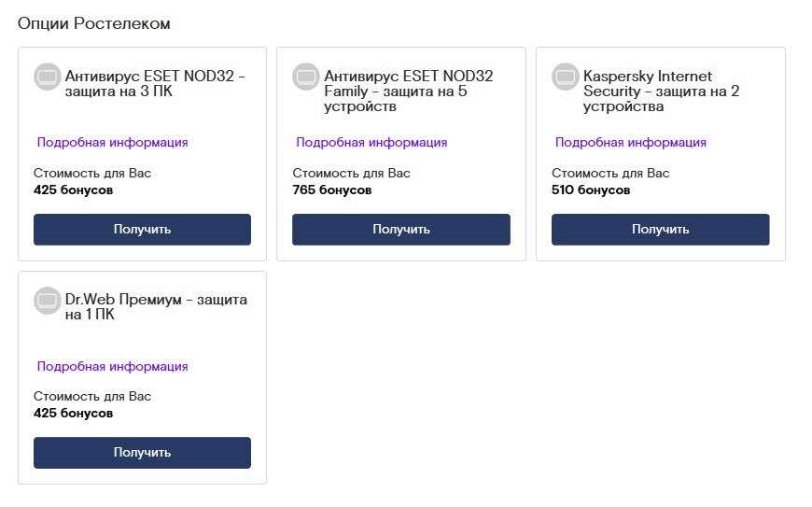Viewport: 812px width, 507px height.
Task: Show Подробная информация for Dr.Web Премиум
Action: pos(112,367)
